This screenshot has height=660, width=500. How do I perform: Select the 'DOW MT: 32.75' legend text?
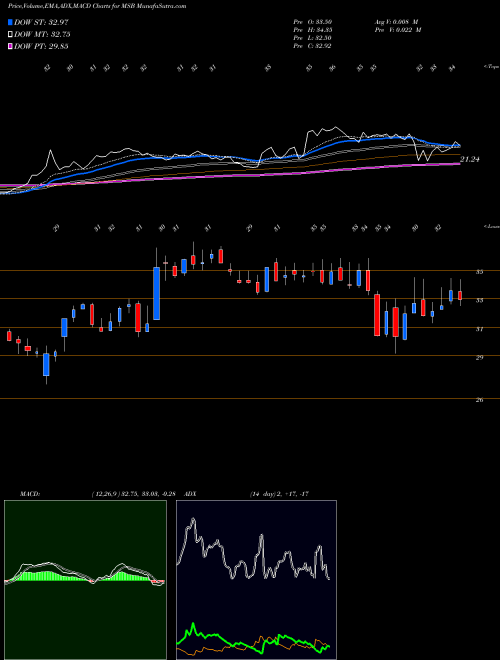tap(42, 35)
